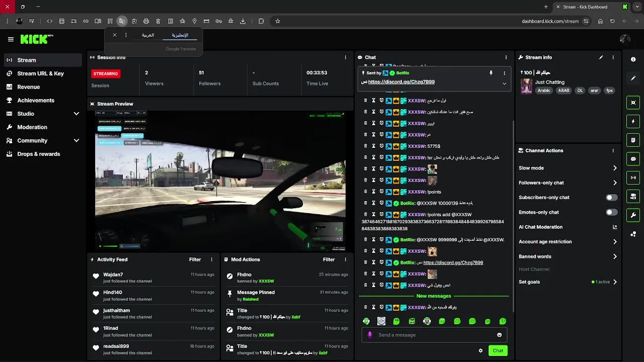The width and height of the screenshot is (644, 362).
Task: Click wrench icon in right sidebar
Action: click(633, 215)
